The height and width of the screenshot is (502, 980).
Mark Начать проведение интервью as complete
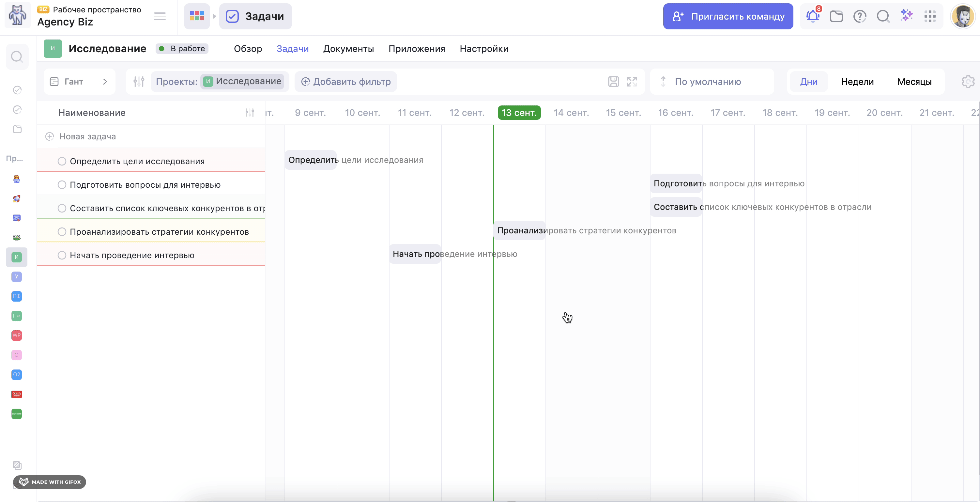[x=62, y=255]
